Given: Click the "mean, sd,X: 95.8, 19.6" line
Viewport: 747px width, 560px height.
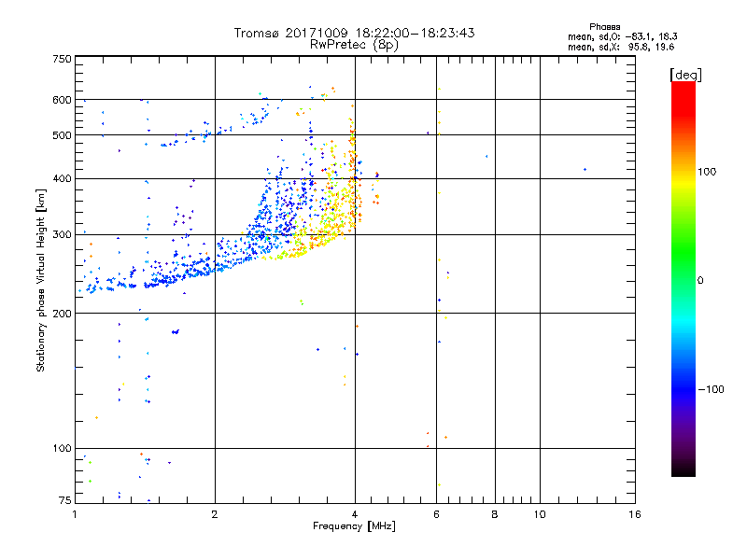Looking at the screenshot, I should coord(621,47).
